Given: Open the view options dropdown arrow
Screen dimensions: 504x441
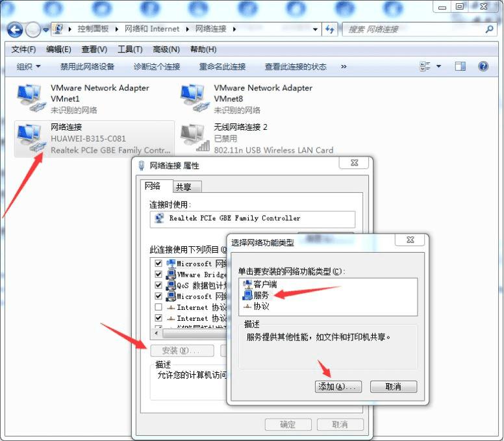Looking at the screenshot, I should 439,66.
